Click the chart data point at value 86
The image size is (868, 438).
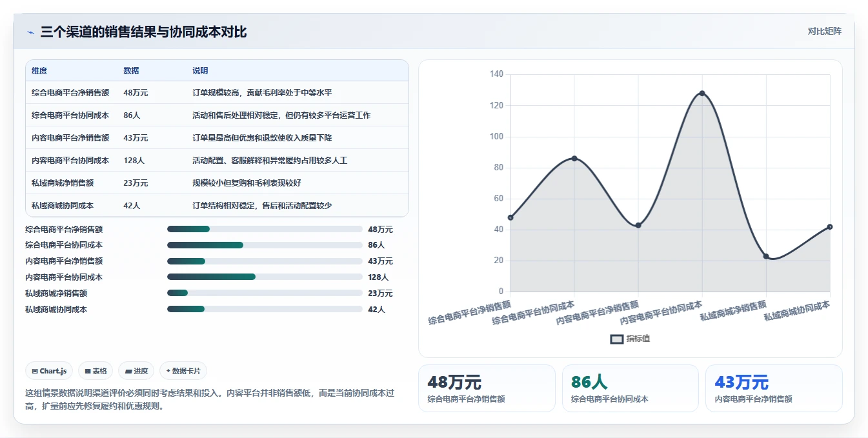574,159
